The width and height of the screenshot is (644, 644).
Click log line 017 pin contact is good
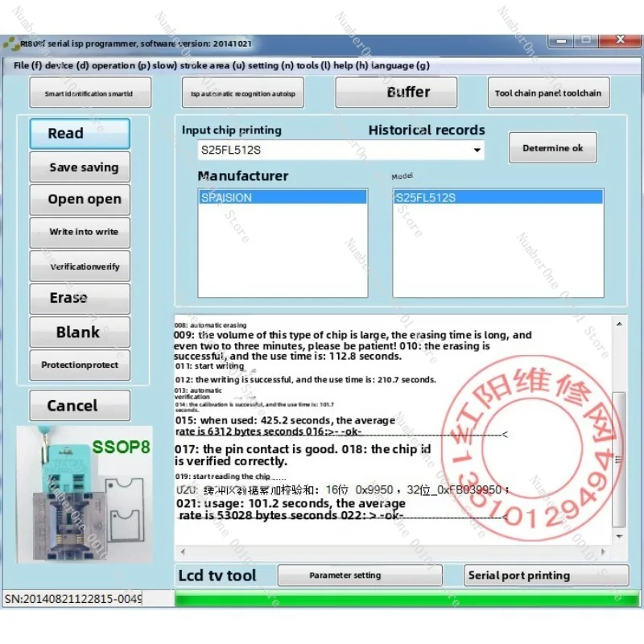pos(256,449)
